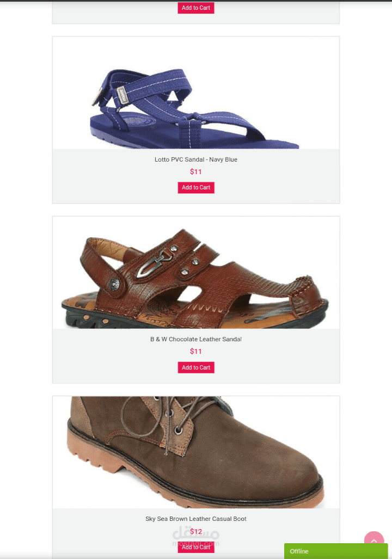Viewport: 392px width, 559px height.
Task: Click the scroll-to-top arrow icon
Action: (x=374, y=539)
